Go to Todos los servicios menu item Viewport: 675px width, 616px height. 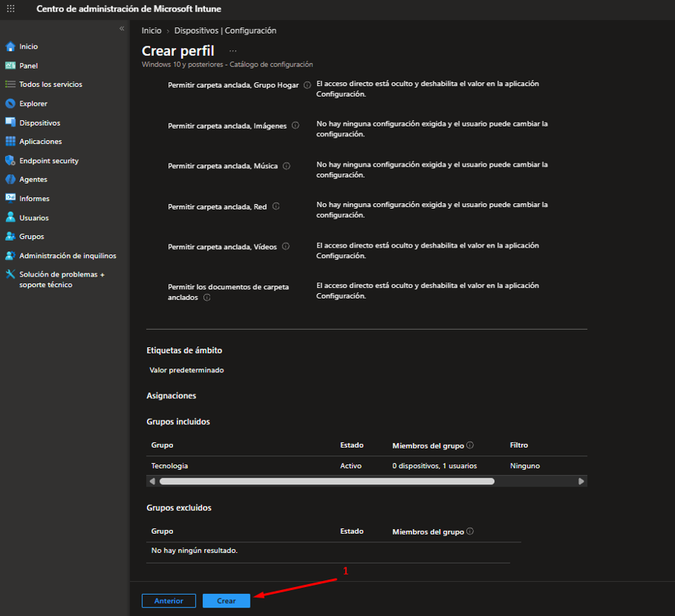(x=50, y=85)
